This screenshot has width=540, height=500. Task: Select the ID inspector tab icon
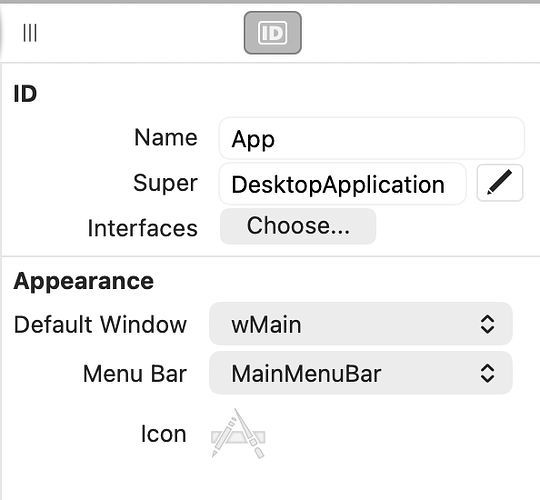click(272, 33)
